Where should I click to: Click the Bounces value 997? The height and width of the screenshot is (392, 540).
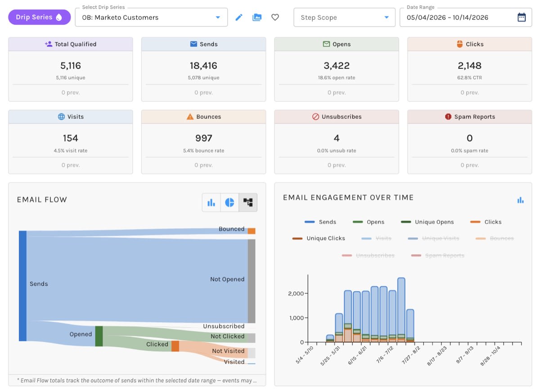pos(203,138)
